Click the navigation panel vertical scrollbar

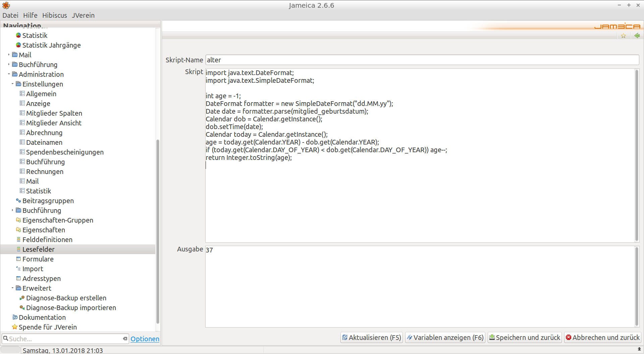coord(158,231)
